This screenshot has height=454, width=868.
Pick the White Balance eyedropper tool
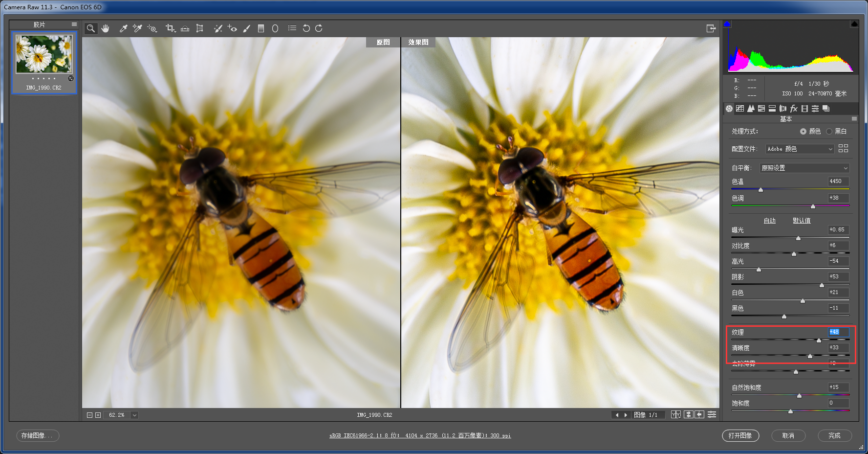click(123, 28)
